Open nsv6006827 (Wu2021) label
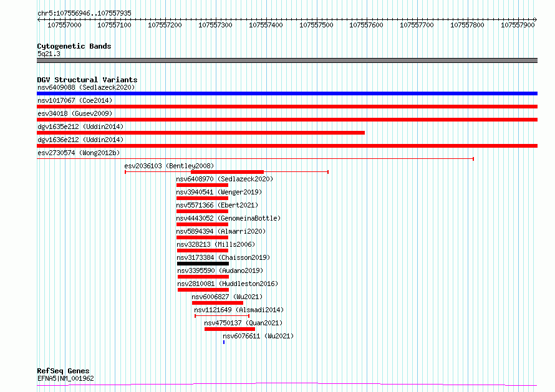 pyautogui.click(x=227, y=297)
